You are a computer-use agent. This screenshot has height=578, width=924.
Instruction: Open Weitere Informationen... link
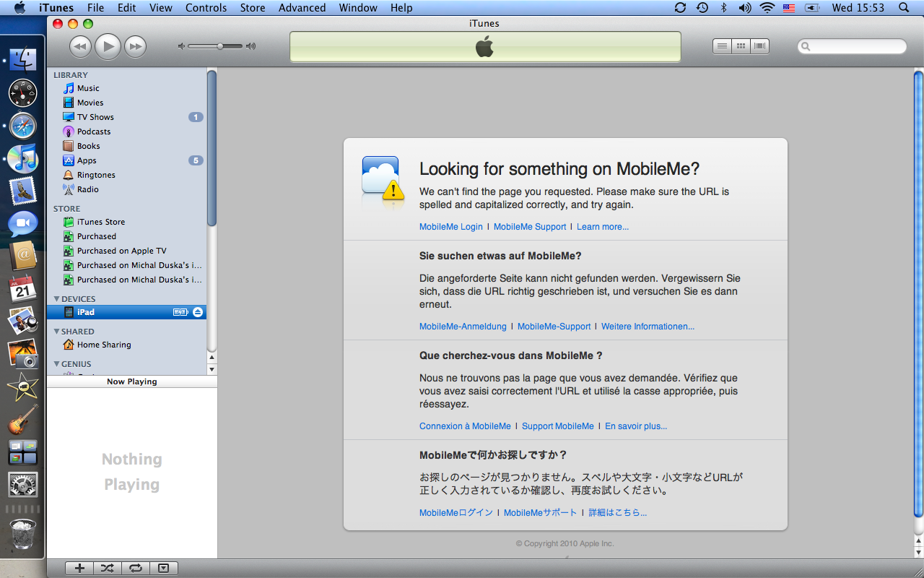coord(648,327)
